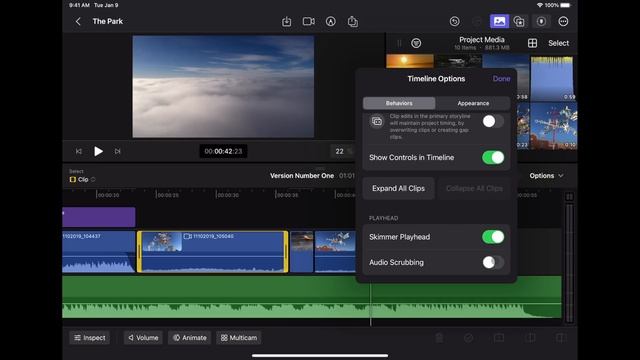640x360 pixels.
Task: Select the sunset media thumbnail
Action: [x=410, y=61]
